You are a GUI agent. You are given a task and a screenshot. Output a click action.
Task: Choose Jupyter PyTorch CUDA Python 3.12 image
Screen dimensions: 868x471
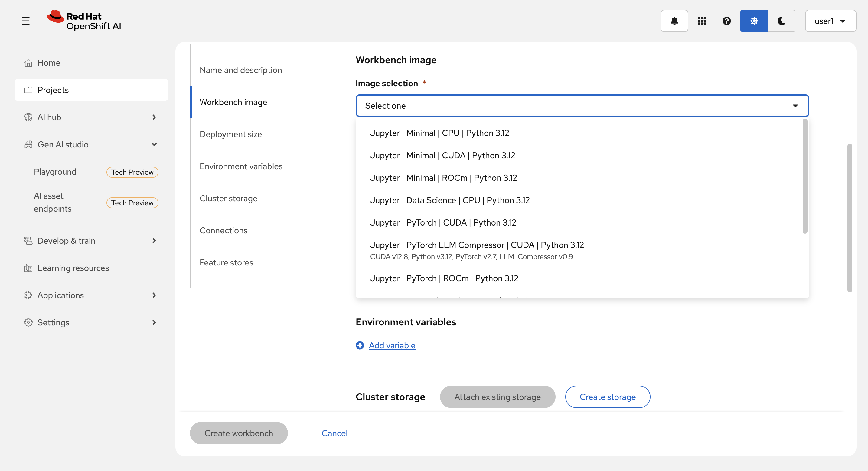pos(443,222)
